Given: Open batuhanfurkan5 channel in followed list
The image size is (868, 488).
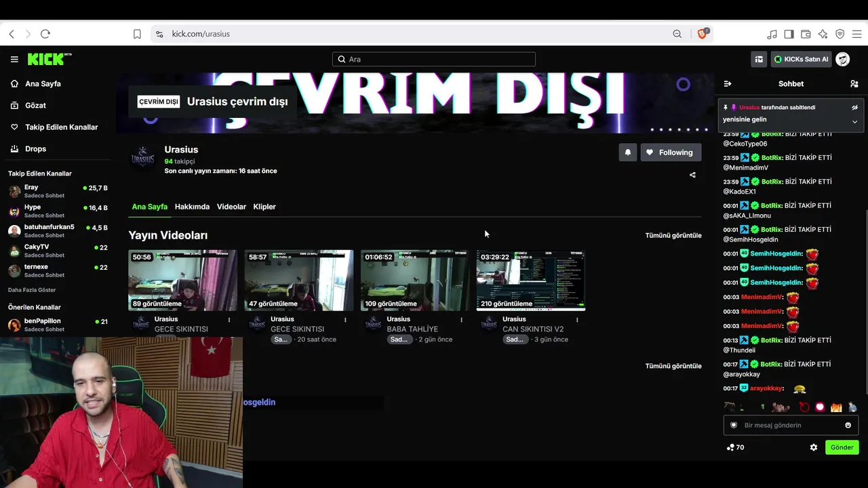Looking at the screenshot, I should pos(58,230).
